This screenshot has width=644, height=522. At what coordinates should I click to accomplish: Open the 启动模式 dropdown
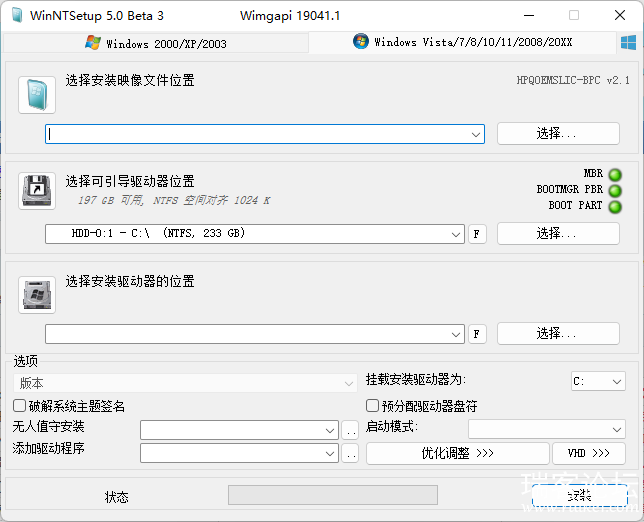pyautogui.click(x=547, y=429)
